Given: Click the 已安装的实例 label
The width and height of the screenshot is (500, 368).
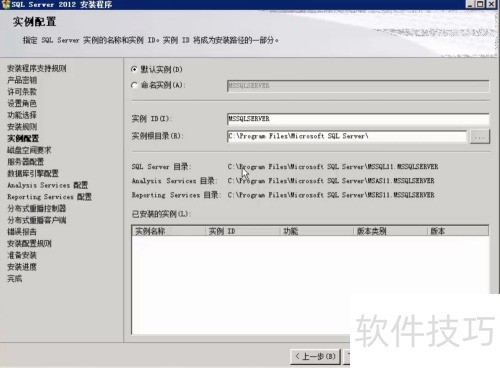Looking at the screenshot, I should (161, 214).
